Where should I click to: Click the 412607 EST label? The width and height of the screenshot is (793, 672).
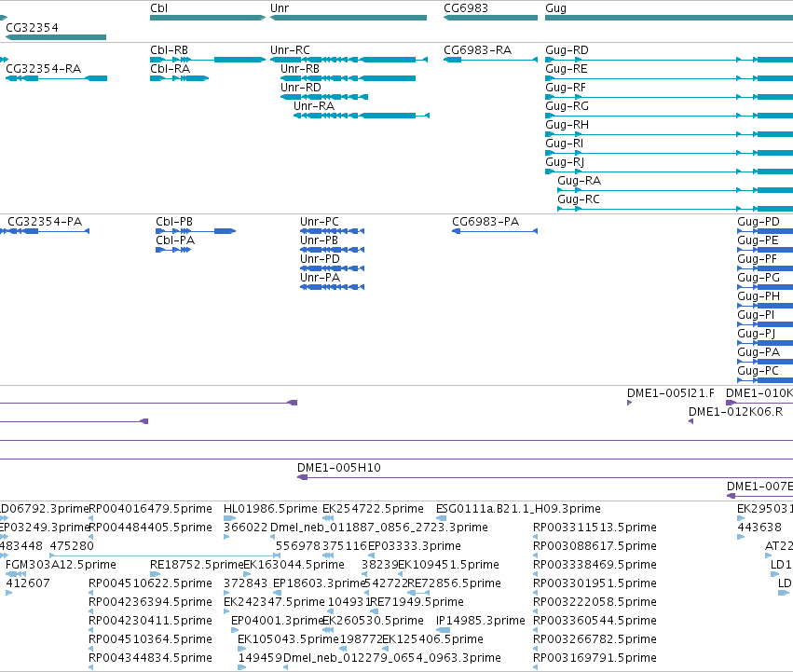[28, 583]
